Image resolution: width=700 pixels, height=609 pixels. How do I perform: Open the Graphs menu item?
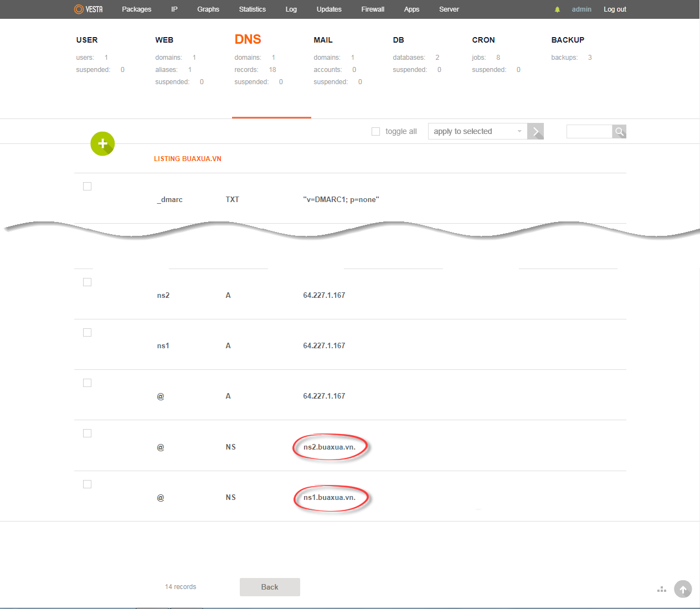208,9
